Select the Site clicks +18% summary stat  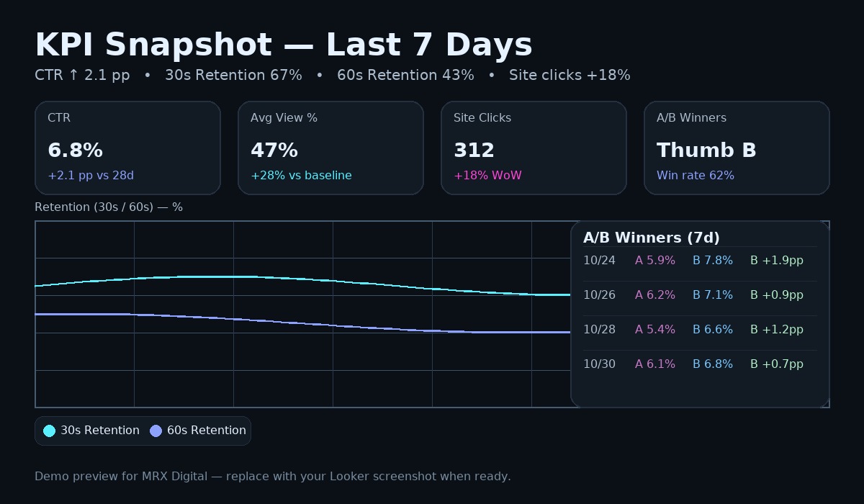[x=570, y=75]
